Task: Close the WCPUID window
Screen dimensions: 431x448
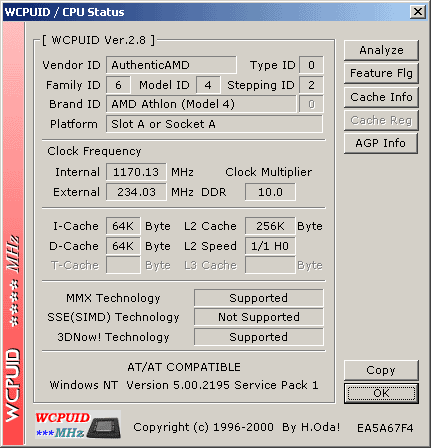Action: [x=418, y=12]
